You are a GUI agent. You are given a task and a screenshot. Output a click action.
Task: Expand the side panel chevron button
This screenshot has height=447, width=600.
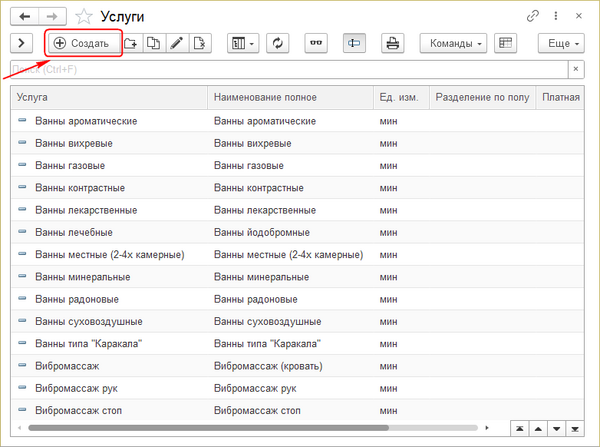[21, 43]
